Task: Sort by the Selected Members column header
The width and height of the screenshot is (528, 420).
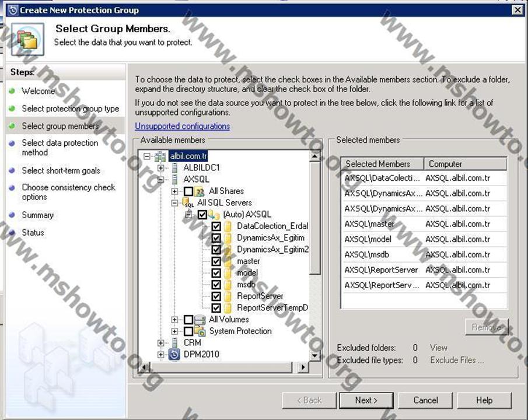Action: (x=383, y=164)
